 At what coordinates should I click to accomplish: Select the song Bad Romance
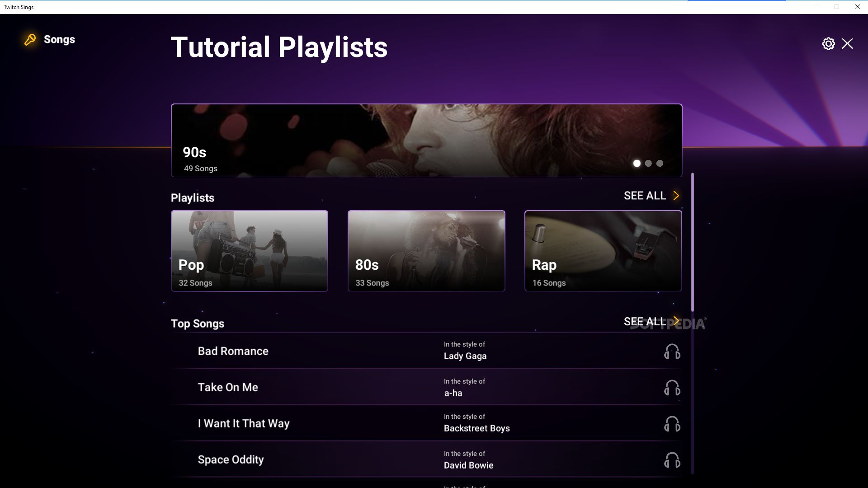pos(233,351)
